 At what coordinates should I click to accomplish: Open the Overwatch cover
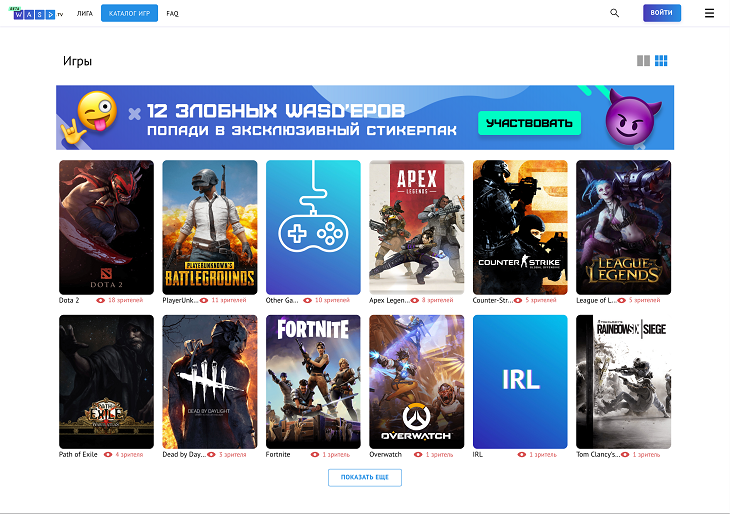(x=416, y=382)
